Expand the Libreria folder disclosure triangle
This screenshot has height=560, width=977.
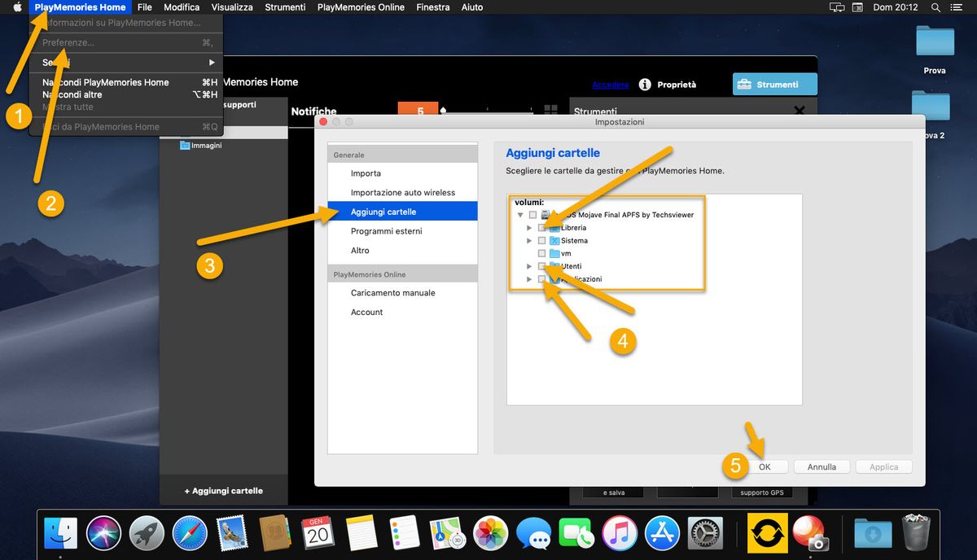529,228
